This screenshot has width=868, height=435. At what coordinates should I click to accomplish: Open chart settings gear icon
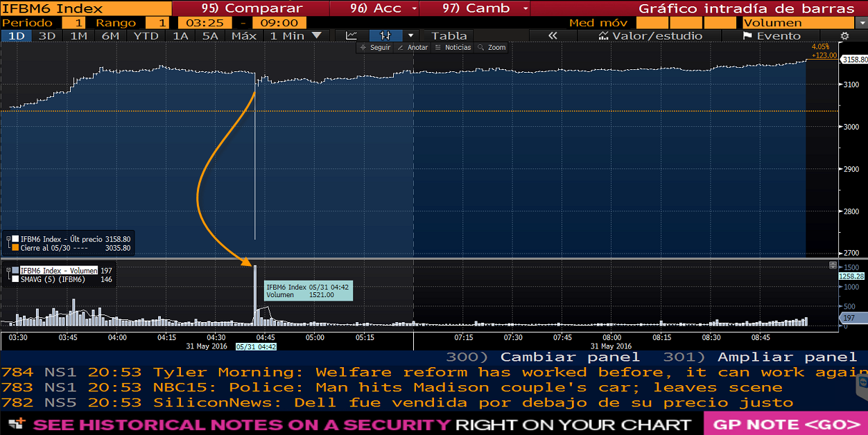[x=844, y=35]
